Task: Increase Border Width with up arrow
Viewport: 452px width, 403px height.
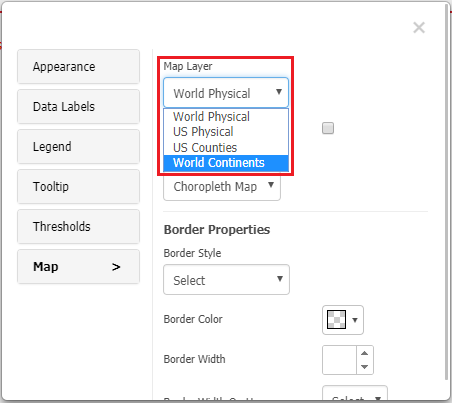Action: pos(365,353)
